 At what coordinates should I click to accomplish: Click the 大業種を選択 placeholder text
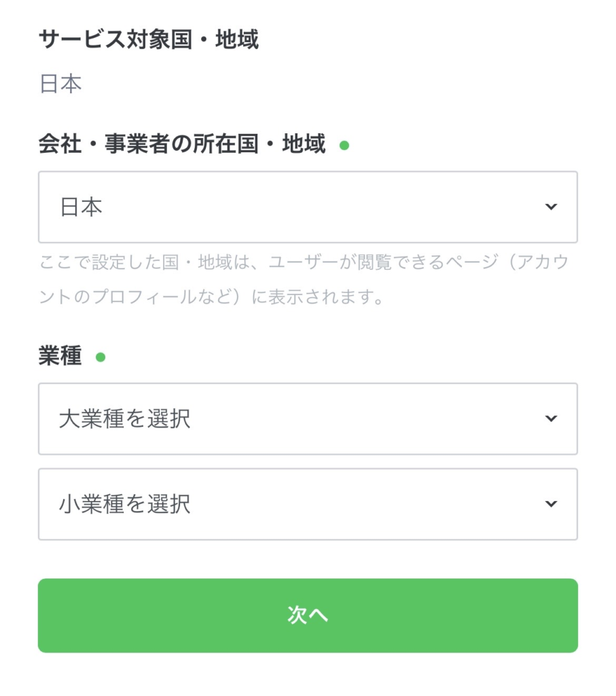[124, 419]
